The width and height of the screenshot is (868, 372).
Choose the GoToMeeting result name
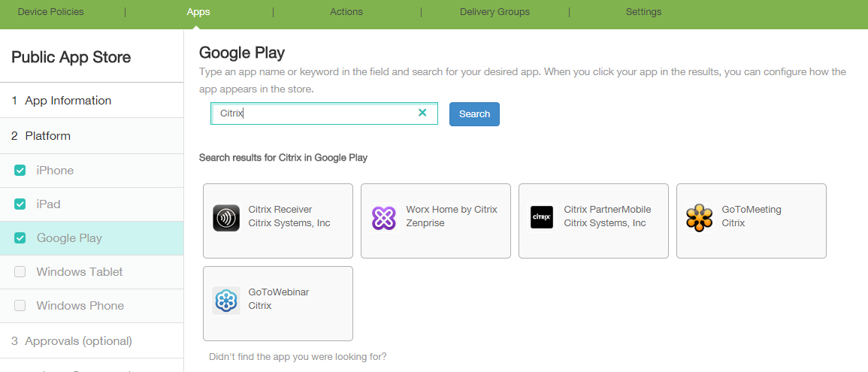[x=752, y=210]
